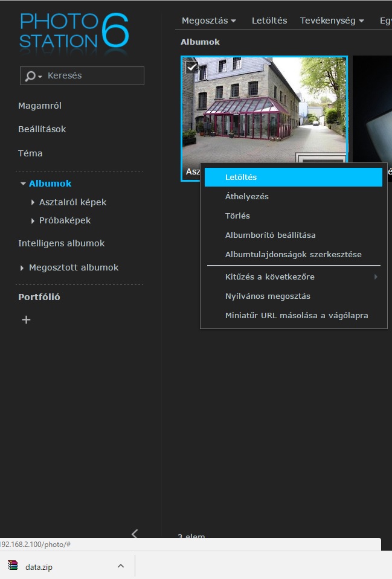392x579 pixels.
Task: Expand the Megosztott albumok arrow
Action: pos(22,268)
